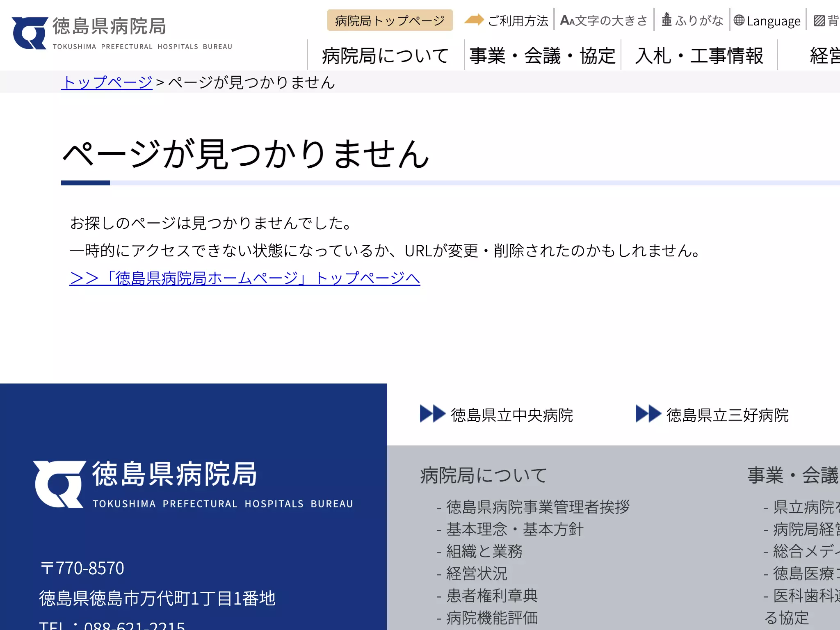Click the ページが見つかりません page heading
This screenshot has width=840, height=630.
click(x=246, y=154)
